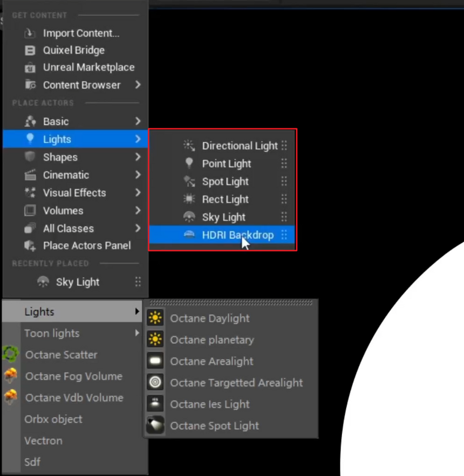This screenshot has height=476, width=464.
Task: Select the Point Light text label
Action: [227, 164]
